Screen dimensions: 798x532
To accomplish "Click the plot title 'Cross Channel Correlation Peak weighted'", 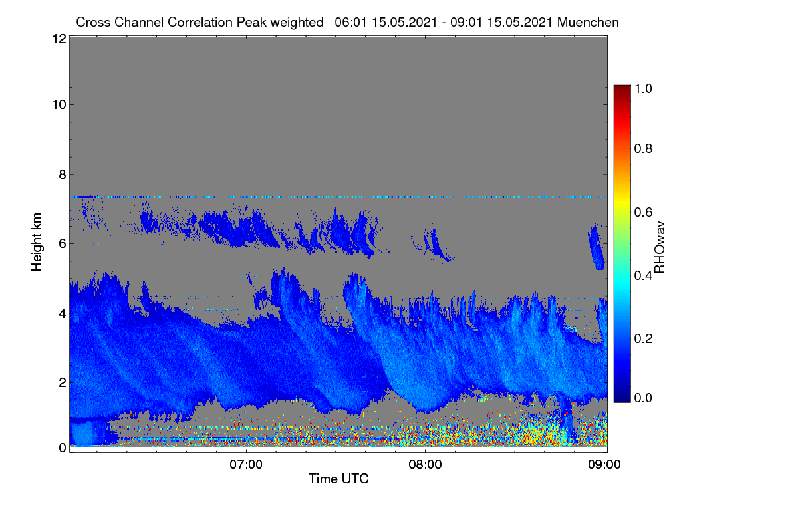I will pos(199,22).
